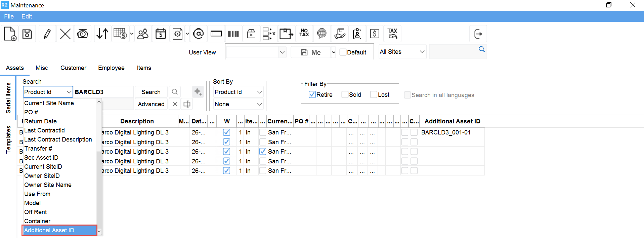This screenshot has width=644, height=238.
Task: Click the Search button
Action: coord(151,92)
